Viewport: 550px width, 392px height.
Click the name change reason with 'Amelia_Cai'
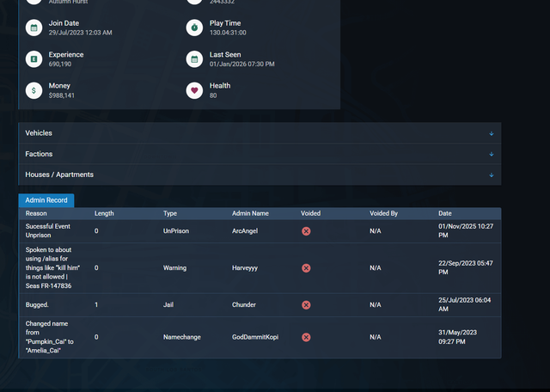[50, 337]
